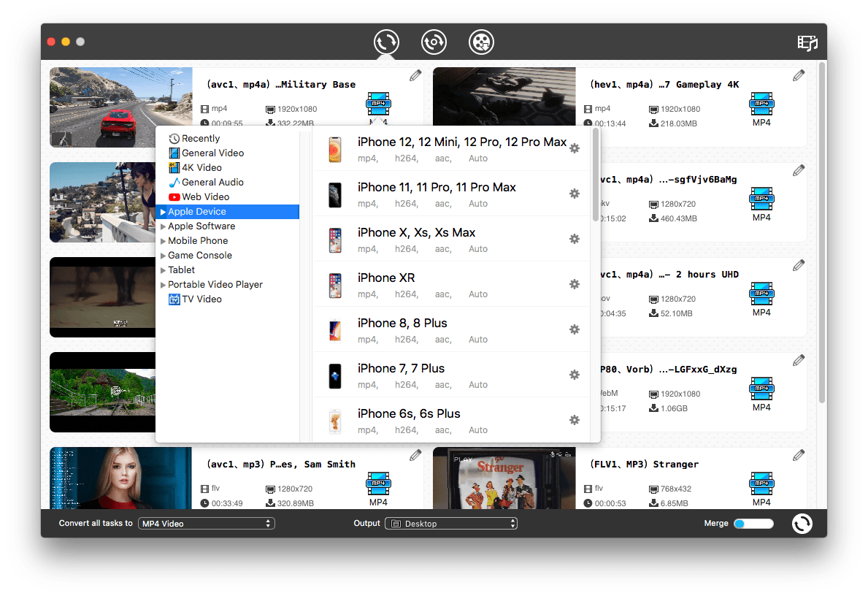Choose the iPhone 8, 8 Plus preset

[x=451, y=330]
